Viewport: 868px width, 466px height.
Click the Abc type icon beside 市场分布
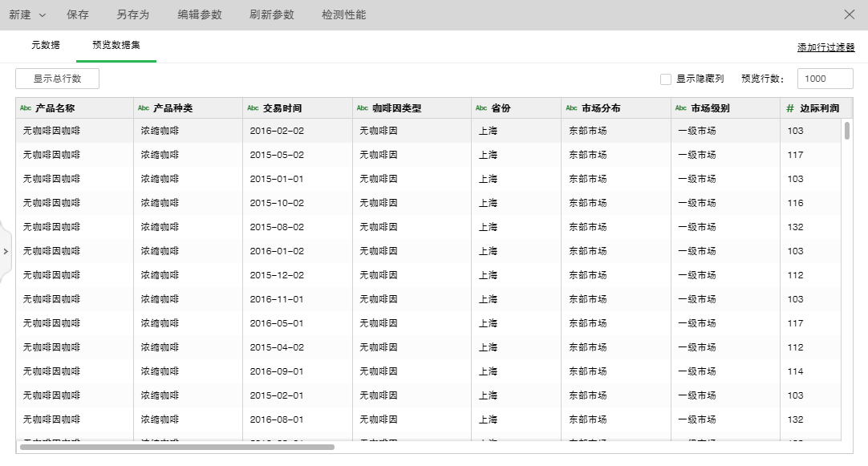click(571, 108)
